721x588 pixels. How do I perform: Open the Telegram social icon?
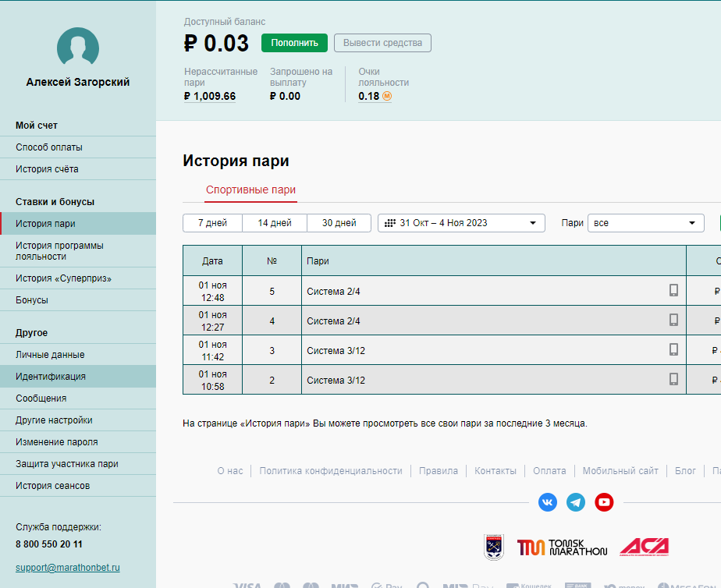(576, 502)
